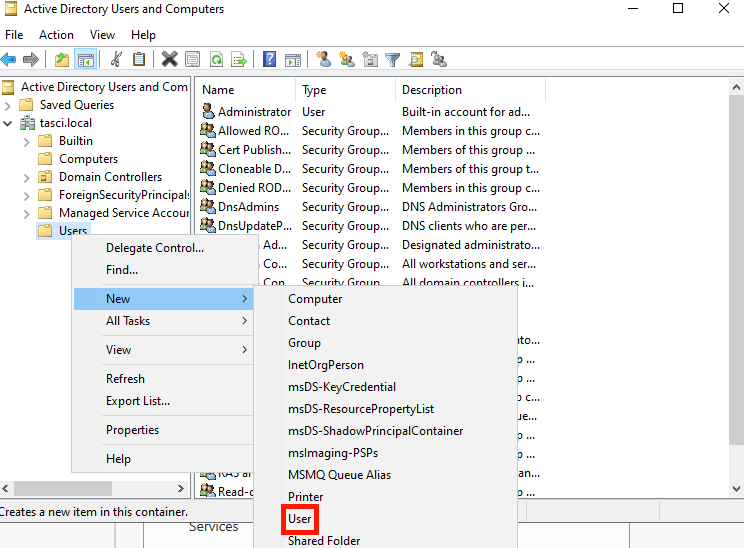This screenshot has height=548, width=744.
Task: Click the Administrator user icon in list
Action: point(208,111)
